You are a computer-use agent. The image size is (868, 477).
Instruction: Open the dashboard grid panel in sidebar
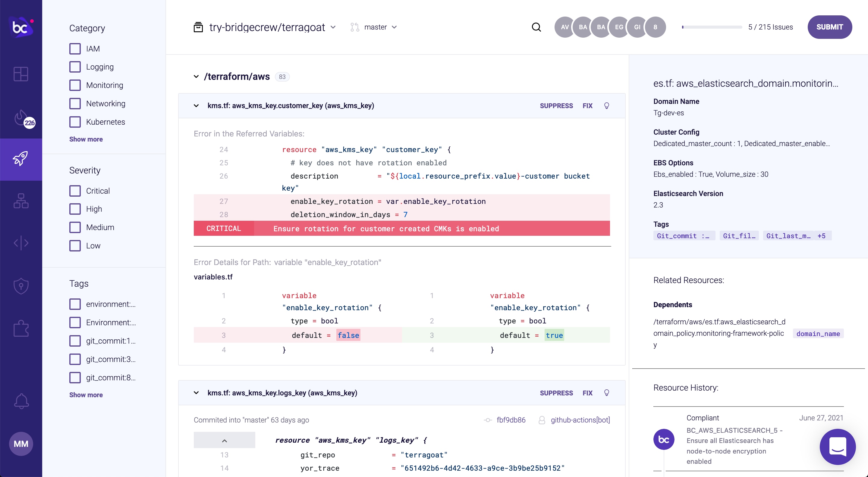point(20,74)
